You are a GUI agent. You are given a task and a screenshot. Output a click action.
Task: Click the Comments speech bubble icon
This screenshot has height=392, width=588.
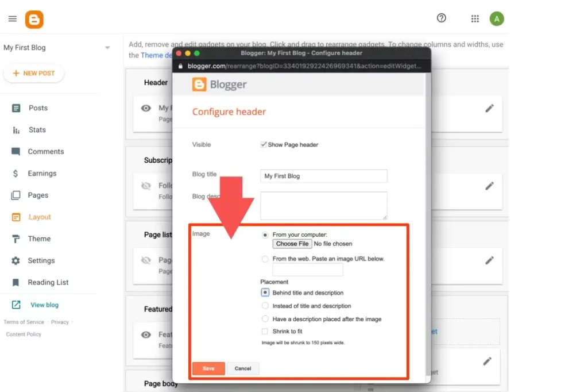click(16, 152)
